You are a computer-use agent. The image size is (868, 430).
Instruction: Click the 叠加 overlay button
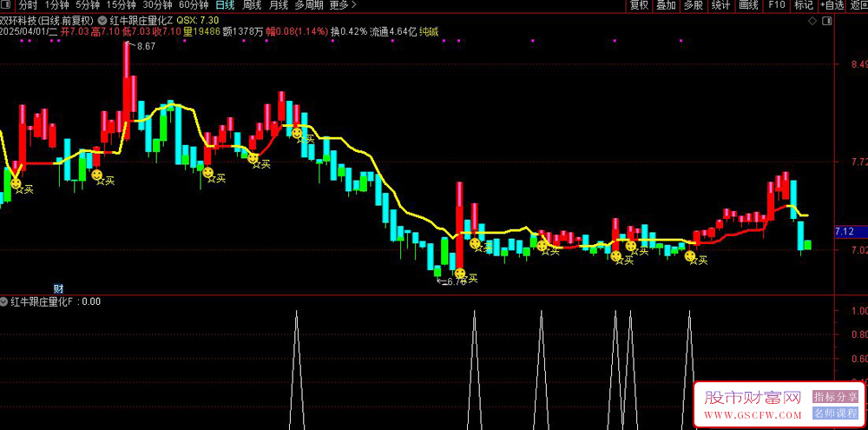click(x=666, y=5)
